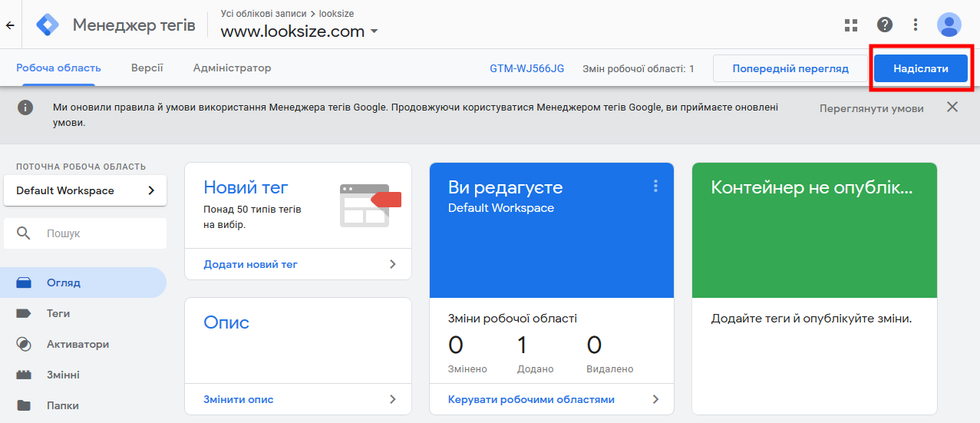The width and height of the screenshot is (980, 423).
Task: Open the Google apps grid icon
Action: [851, 25]
